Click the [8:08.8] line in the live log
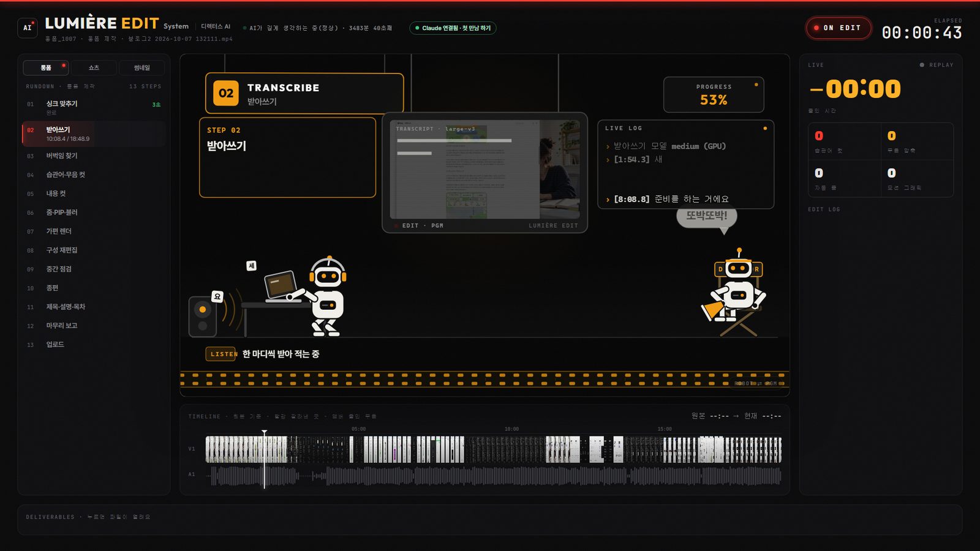 click(x=668, y=199)
